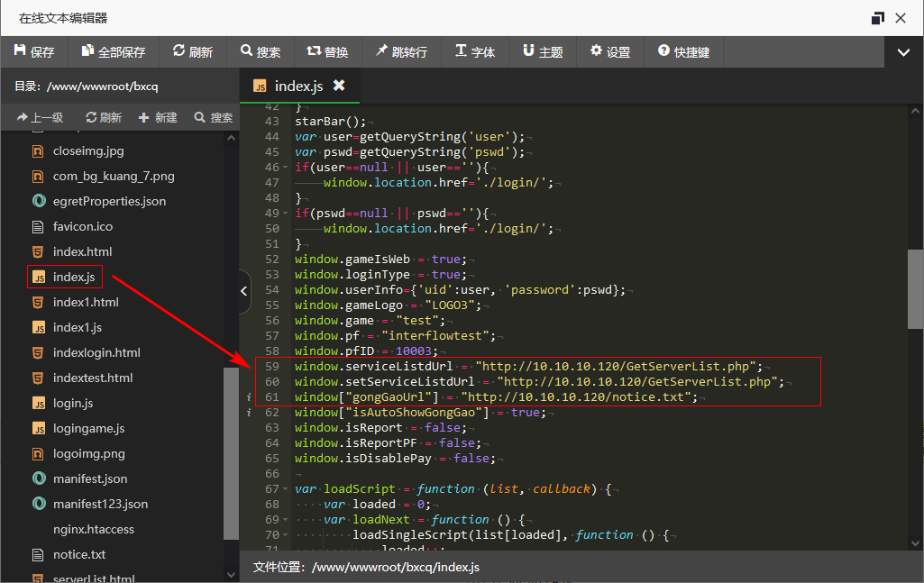Close the index.js tab
924x583 pixels.
pos(339,86)
